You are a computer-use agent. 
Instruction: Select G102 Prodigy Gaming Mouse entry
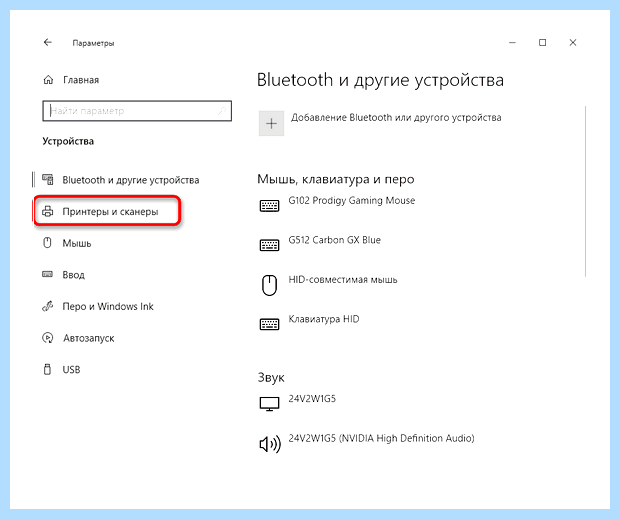(352, 200)
